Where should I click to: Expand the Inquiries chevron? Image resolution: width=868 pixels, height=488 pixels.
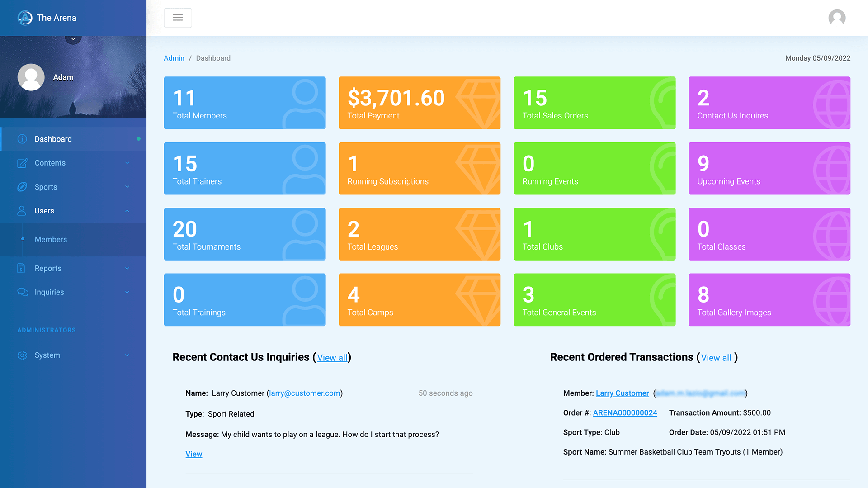(127, 292)
